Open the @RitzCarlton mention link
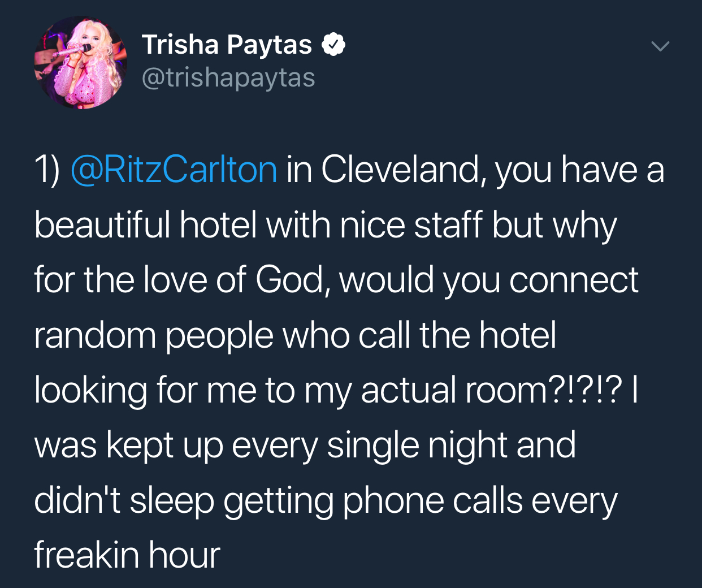The width and height of the screenshot is (702, 588). click(174, 170)
